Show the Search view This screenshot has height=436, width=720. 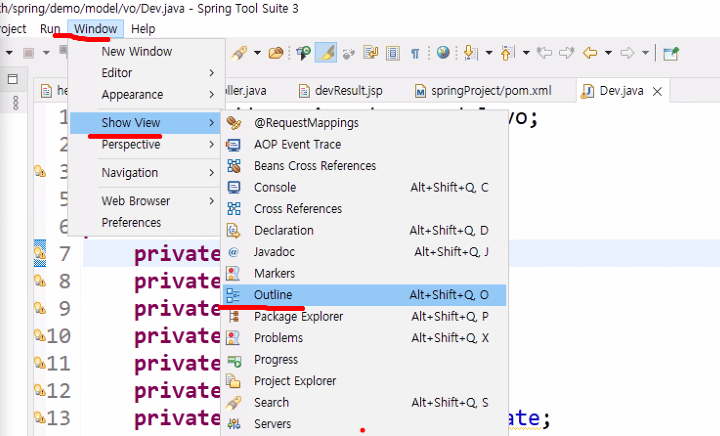365,402
